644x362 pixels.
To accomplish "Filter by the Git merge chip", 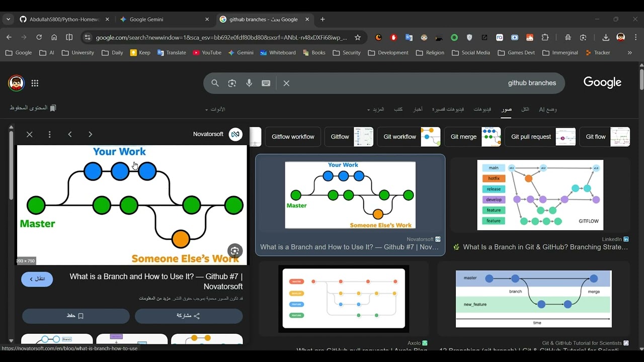I will [472, 137].
